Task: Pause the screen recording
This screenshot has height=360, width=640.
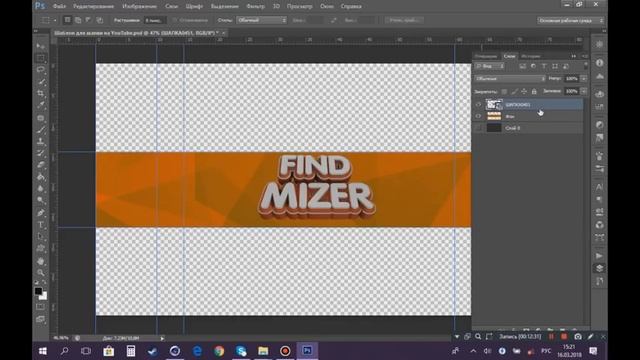Action: tap(551, 337)
